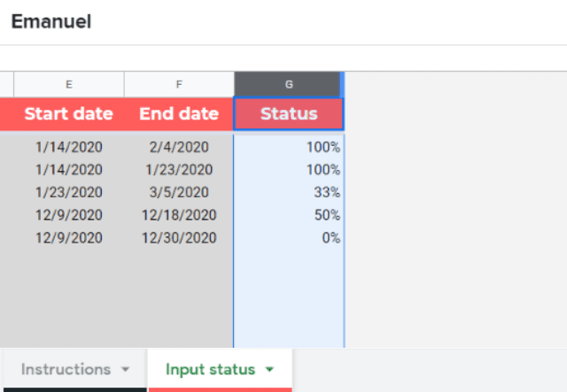Select the end date 12/30/2020 cell

tap(179, 238)
